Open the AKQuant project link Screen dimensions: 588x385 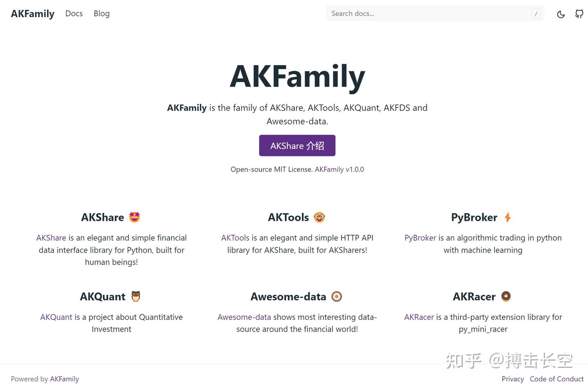click(x=56, y=317)
